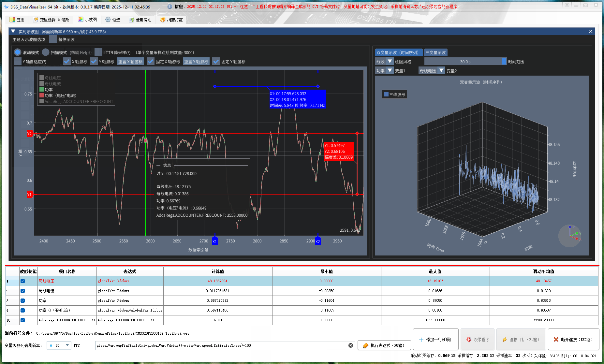Close the oscilloscope panel with X

(591, 31)
